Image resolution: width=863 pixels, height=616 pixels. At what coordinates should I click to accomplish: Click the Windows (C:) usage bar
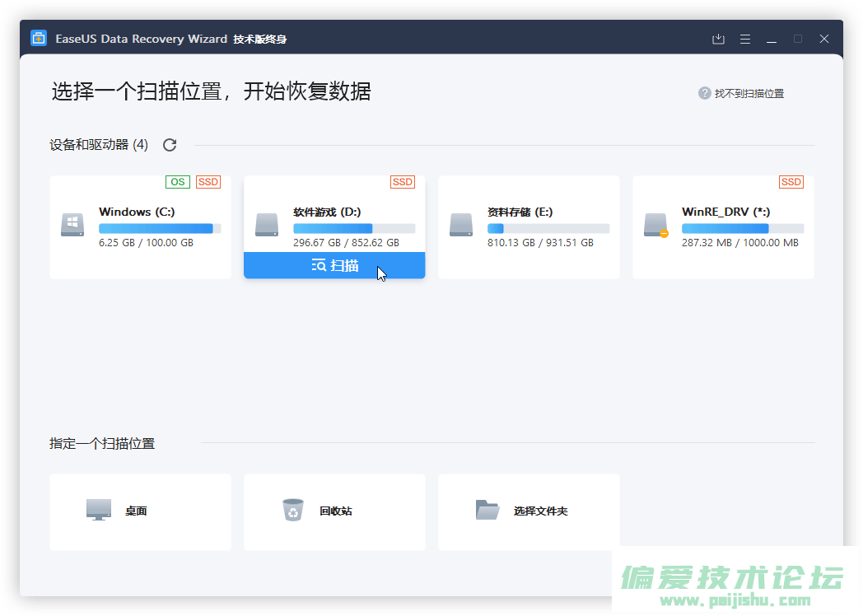[x=160, y=228]
